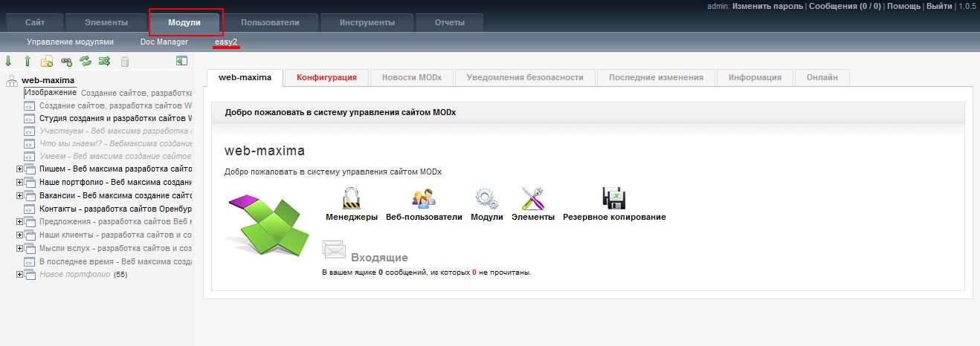The width and height of the screenshot is (980, 346).
Task: Select Управление модулями submenu item
Action: (x=71, y=42)
